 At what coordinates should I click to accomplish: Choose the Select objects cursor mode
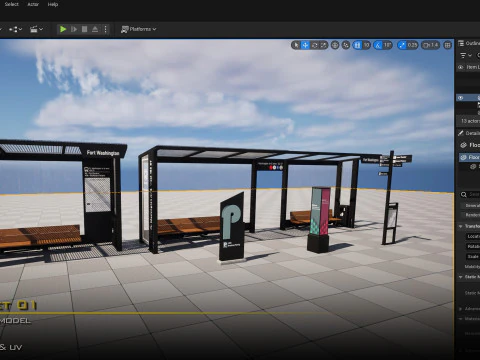(296, 45)
